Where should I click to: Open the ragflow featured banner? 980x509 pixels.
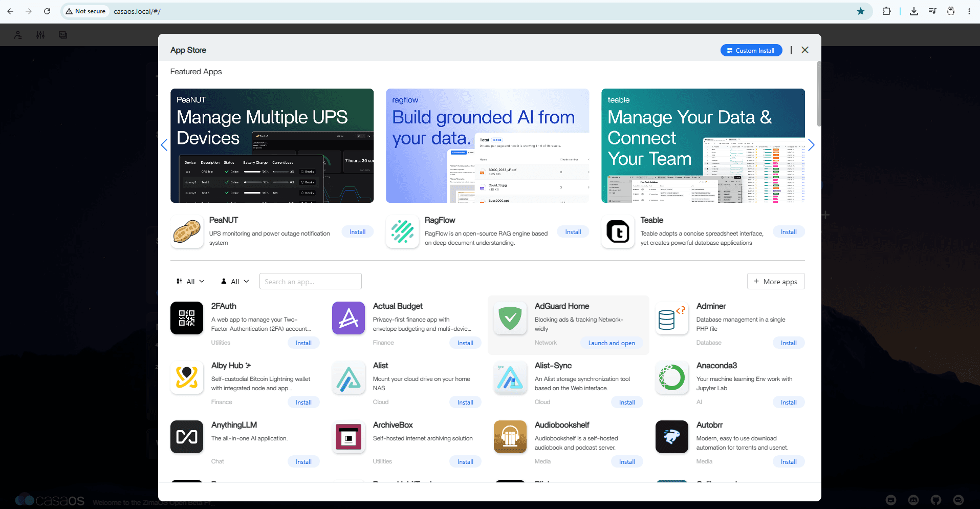click(488, 145)
